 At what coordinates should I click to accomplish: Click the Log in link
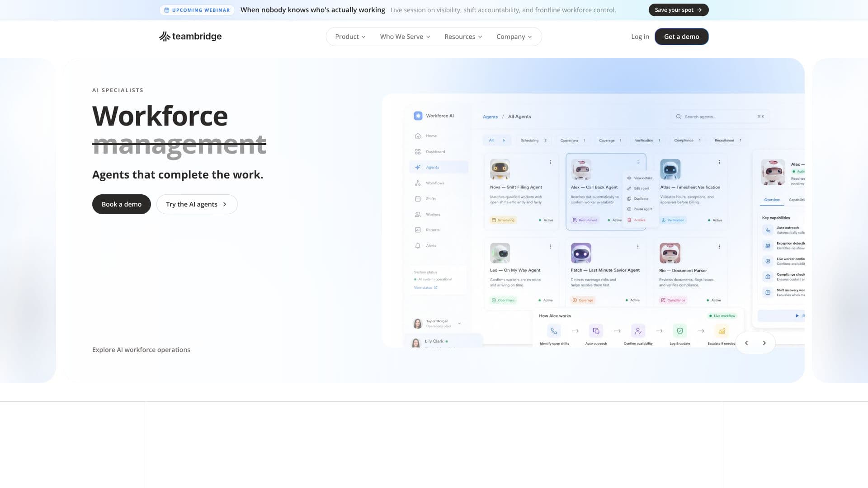click(x=640, y=37)
